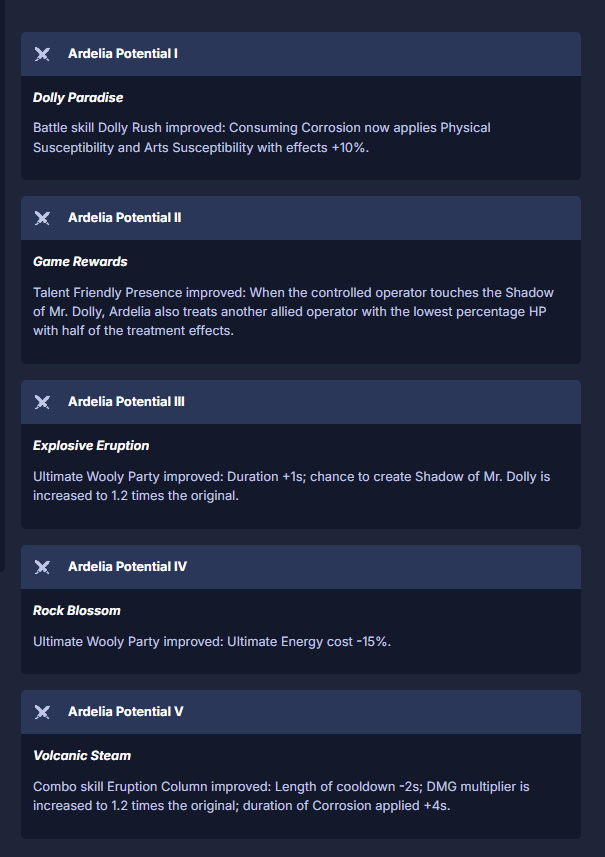Screen dimensions: 605x857
Task: Click the crossed-swords icon beside Ardelia Potential III
Action: point(42,402)
